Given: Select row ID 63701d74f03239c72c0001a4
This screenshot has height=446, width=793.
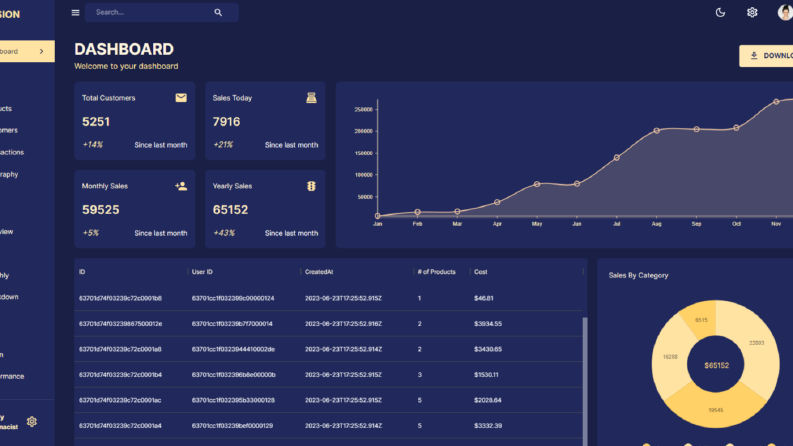Looking at the screenshot, I should (x=120, y=426).
